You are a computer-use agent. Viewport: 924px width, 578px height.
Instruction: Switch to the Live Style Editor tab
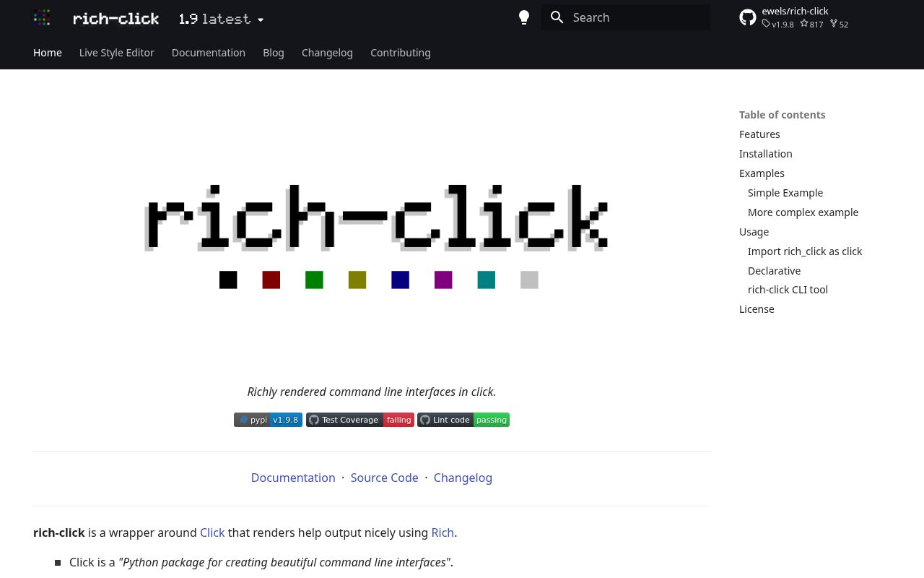click(x=117, y=53)
